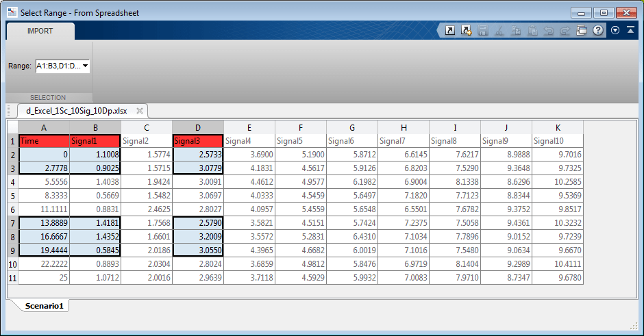644x336 pixels.
Task: Click the toolbar drag handle beside the file tab
Action: (x=10, y=111)
